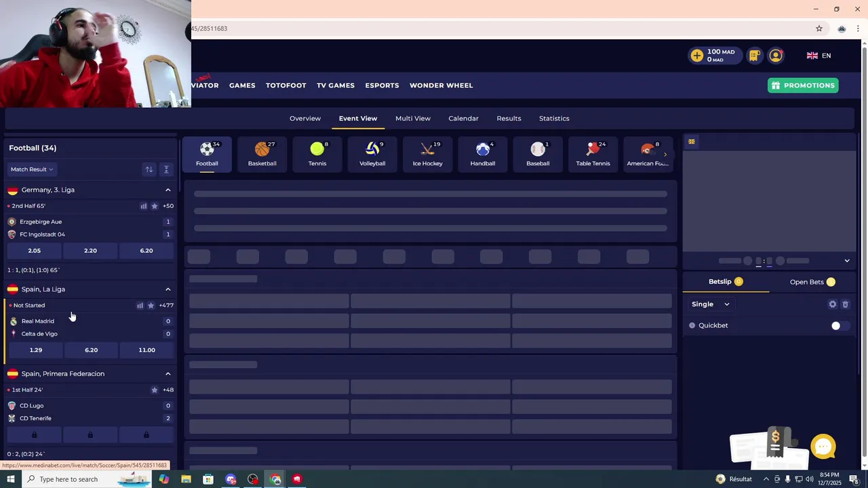This screenshot has height=488, width=868.
Task: Open the Windows notification center
Action: pos(854,479)
